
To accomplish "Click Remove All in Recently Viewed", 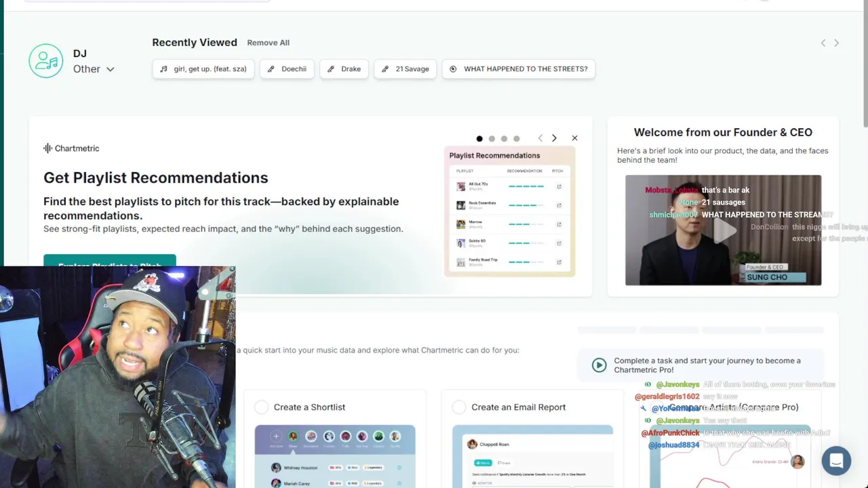I will point(268,43).
